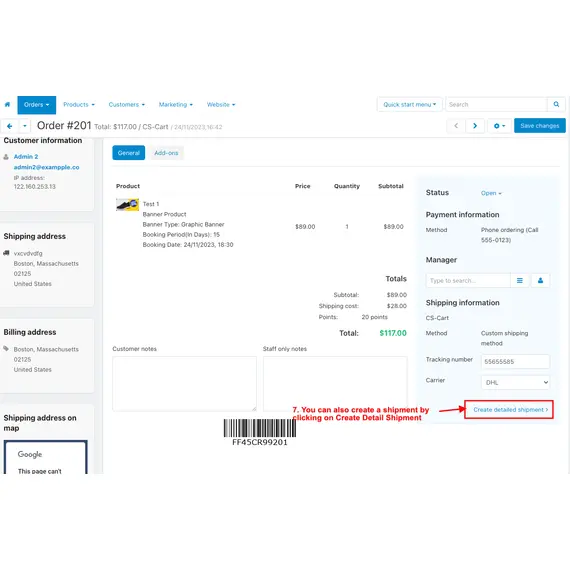Click the Billing address heading
570x570 pixels.
coord(30,332)
